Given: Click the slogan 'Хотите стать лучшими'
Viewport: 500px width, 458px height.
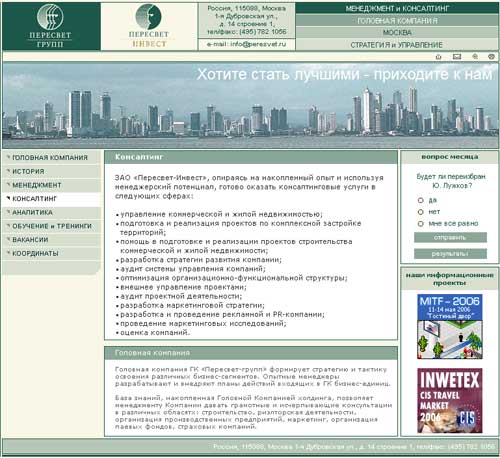Looking at the screenshot, I should pyautogui.click(x=279, y=74).
